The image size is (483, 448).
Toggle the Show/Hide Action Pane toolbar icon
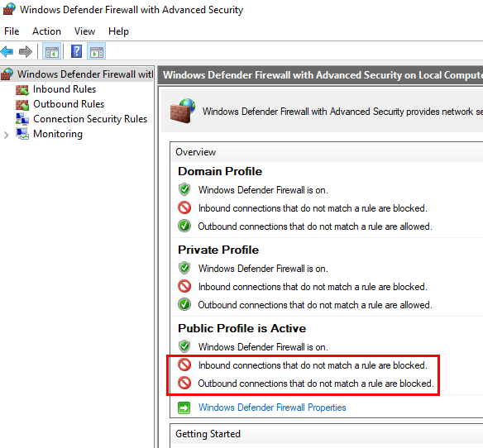[97, 51]
